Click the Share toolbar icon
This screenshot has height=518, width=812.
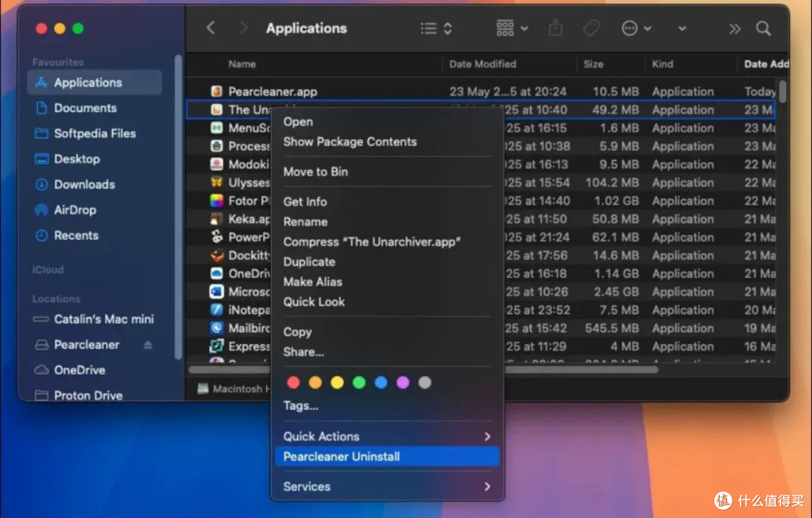pos(556,28)
